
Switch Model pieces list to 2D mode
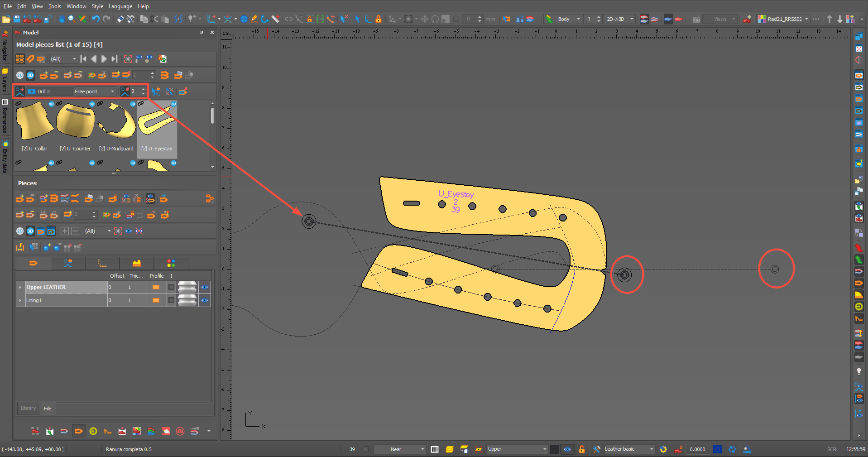pos(20,75)
